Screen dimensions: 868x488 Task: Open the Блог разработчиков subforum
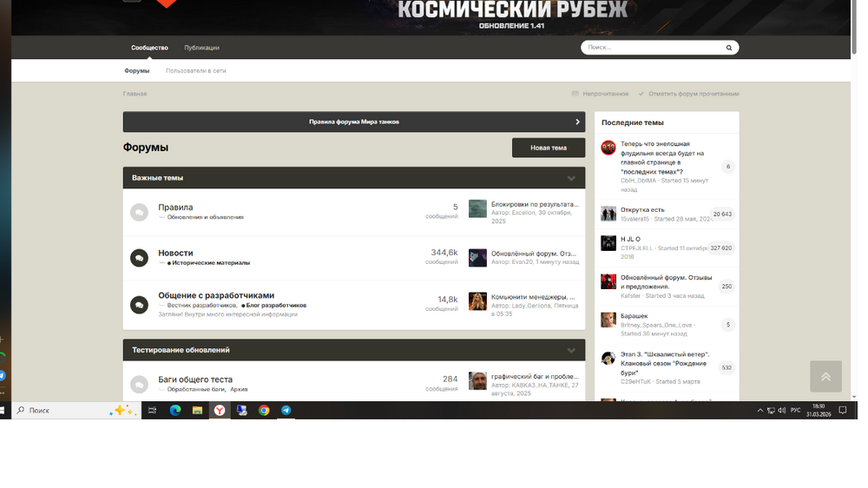[276, 305]
